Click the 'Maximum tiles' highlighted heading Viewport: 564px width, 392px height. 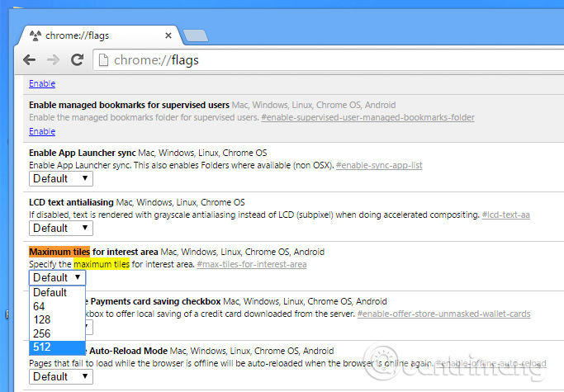[59, 252]
